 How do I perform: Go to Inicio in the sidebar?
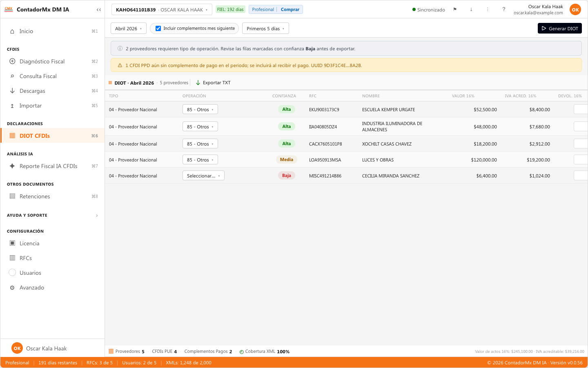[52, 31]
